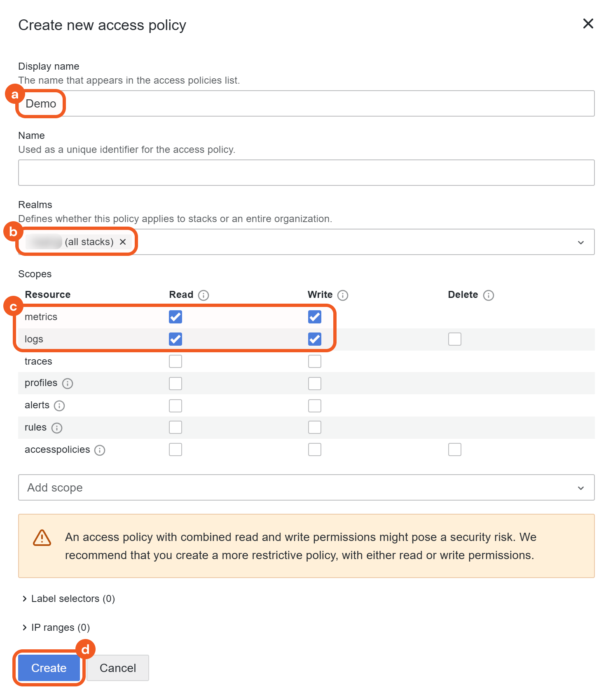
Task: Enable logs Delete permission
Action: (x=455, y=339)
